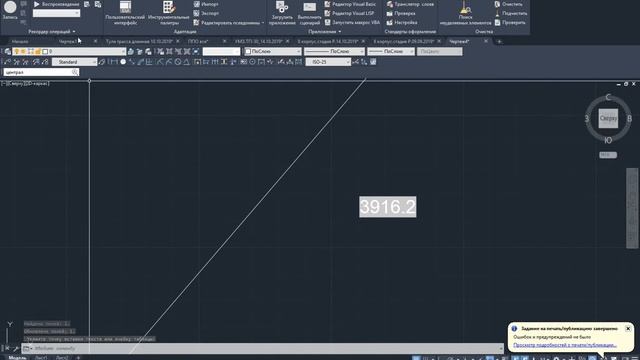The width and height of the screenshot is (640, 360).
Task: Open Редактировать псевдонимы dropdown
Action: point(229,22)
